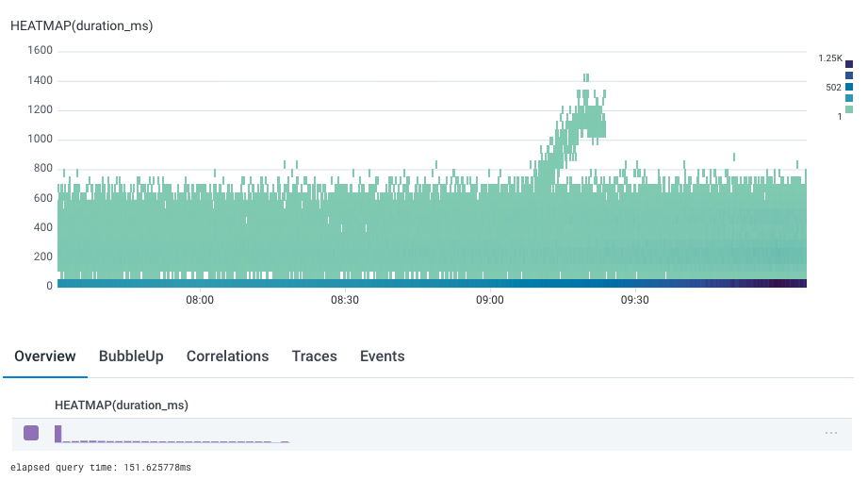Switch to the Traces tab
Screen dimensions: 868x497
(315, 356)
